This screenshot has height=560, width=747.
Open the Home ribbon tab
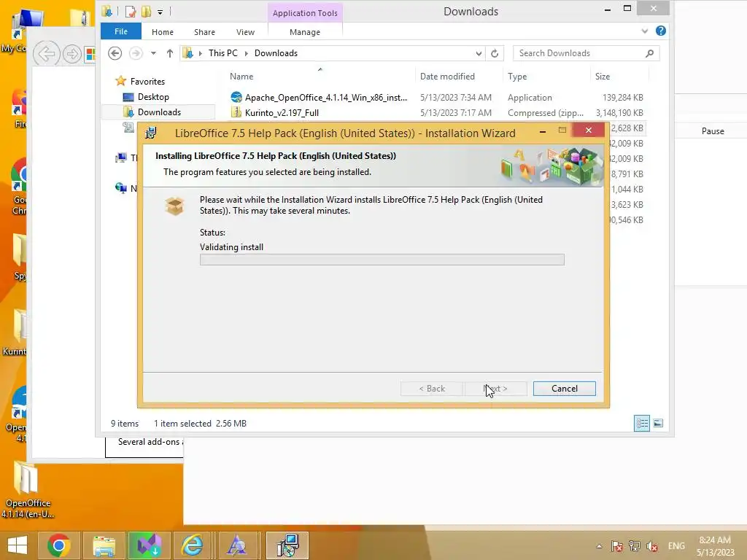tap(163, 32)
